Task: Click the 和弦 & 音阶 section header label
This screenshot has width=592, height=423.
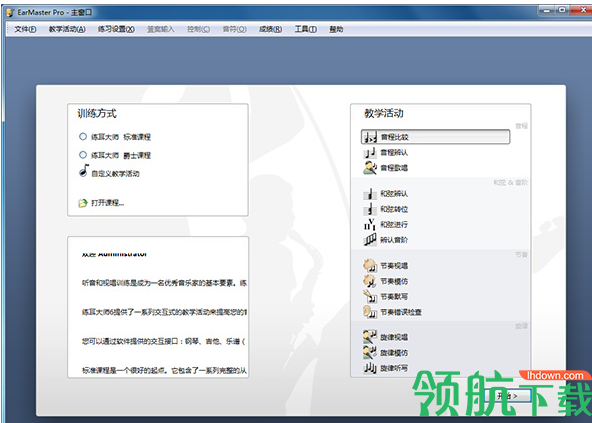Action: pyautogui.click(x=510, y=182)
